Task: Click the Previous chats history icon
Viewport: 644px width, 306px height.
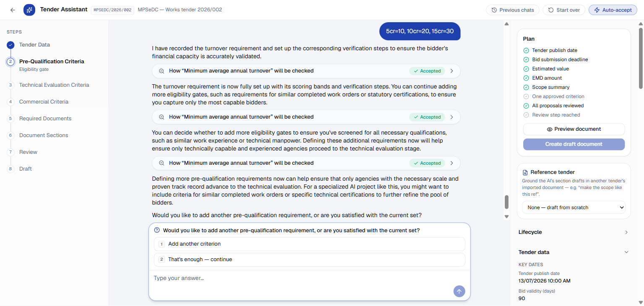Action: 494,10
